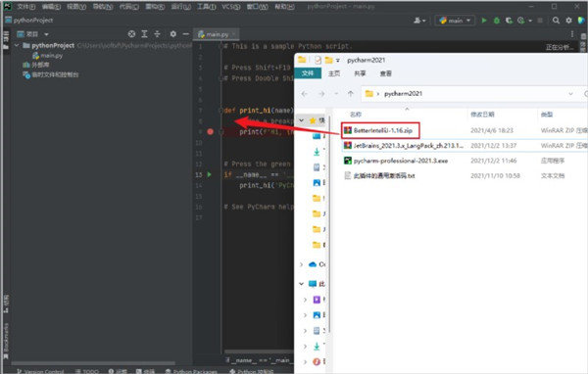Click the pythonProject breadcrumb in navigation bar

tap(29, 21)
